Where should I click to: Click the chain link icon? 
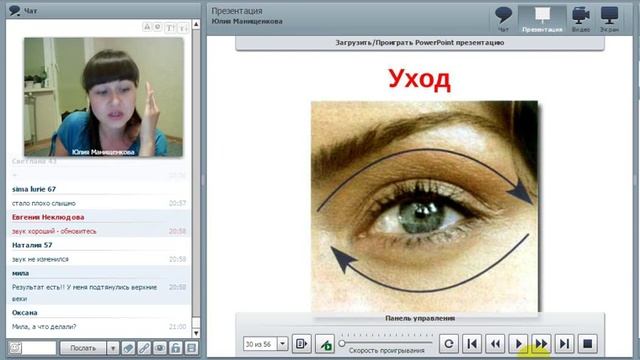tap(144, 348)
